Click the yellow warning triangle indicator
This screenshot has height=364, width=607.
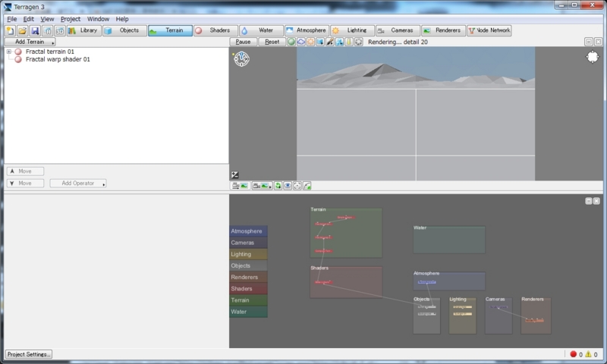point(588,354)
